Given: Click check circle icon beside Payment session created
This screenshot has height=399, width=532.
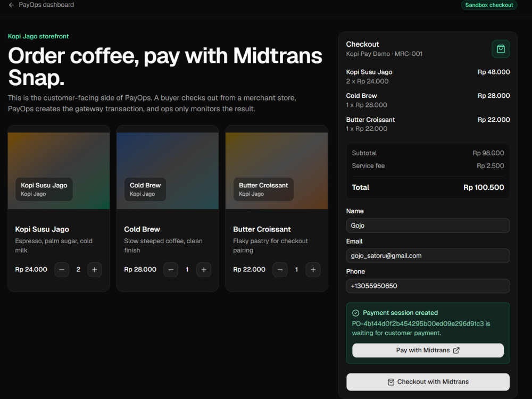Looking at the screenshot, I should click(355, 313).
